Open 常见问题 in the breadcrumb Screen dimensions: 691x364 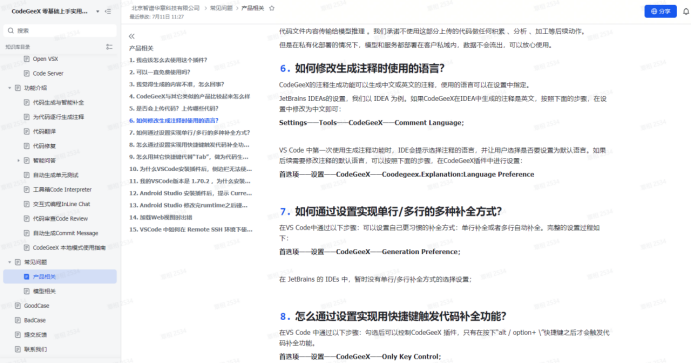click(221, 8)
